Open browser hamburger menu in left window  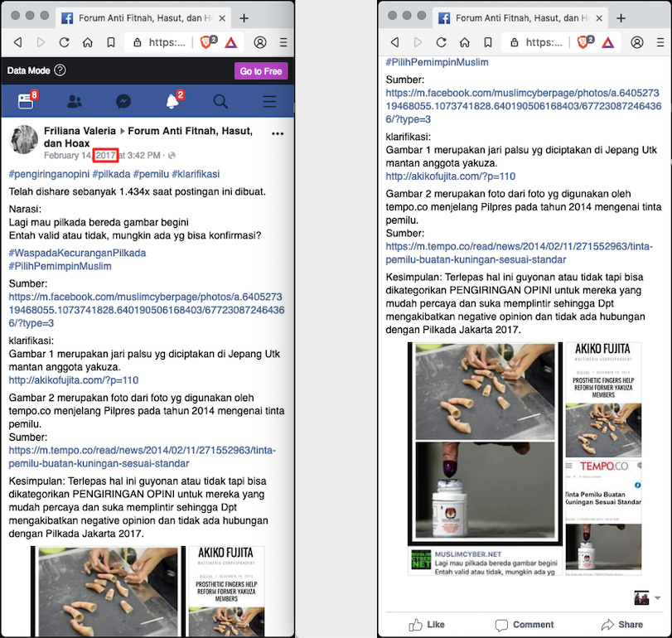283,42
